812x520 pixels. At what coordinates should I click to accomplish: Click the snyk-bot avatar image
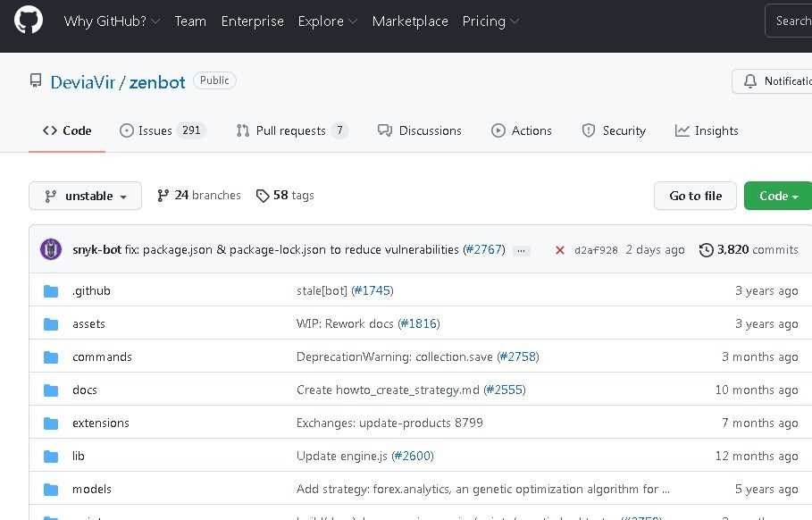point(51,249)
